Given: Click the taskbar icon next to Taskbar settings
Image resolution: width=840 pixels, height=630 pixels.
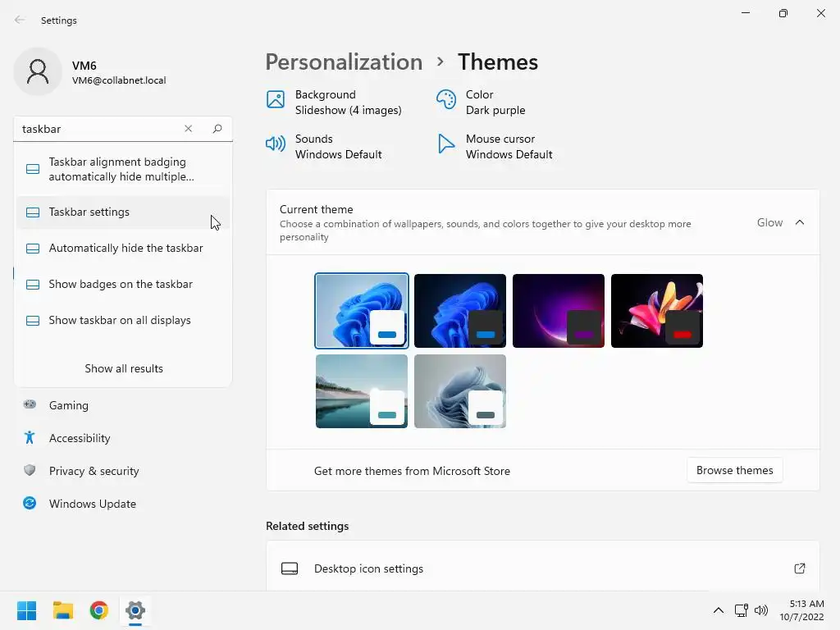Looking at the screenshot, I should coord(33,212).
